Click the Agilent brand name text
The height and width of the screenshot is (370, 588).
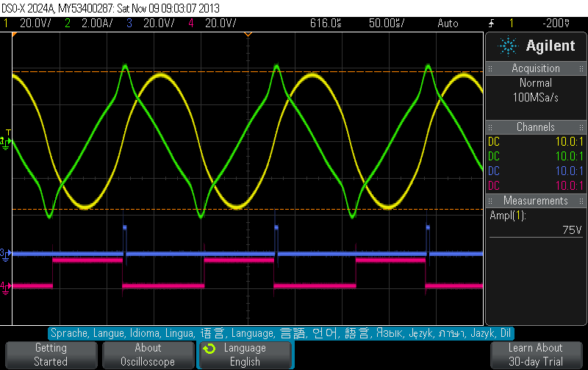550,46
